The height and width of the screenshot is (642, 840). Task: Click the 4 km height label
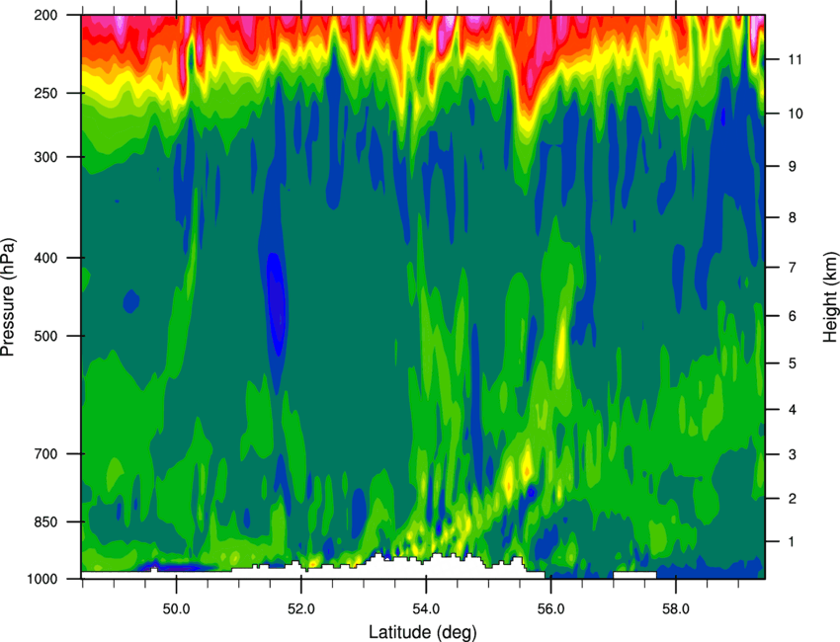click(x=793, y=410)
